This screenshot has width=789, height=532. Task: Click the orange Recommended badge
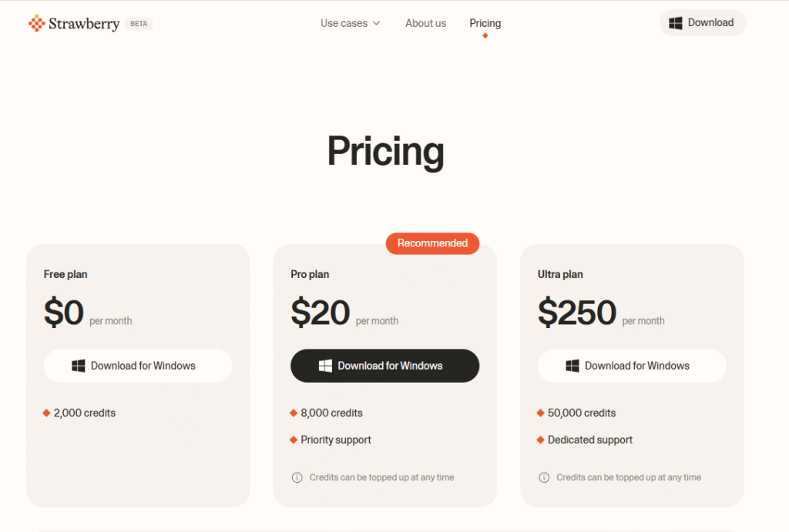[432, 243]
